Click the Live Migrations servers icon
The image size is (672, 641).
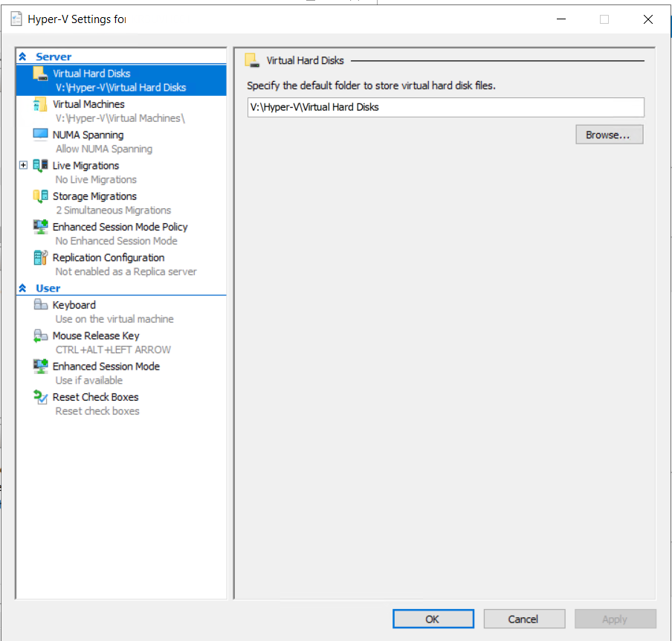click(40, 166)
